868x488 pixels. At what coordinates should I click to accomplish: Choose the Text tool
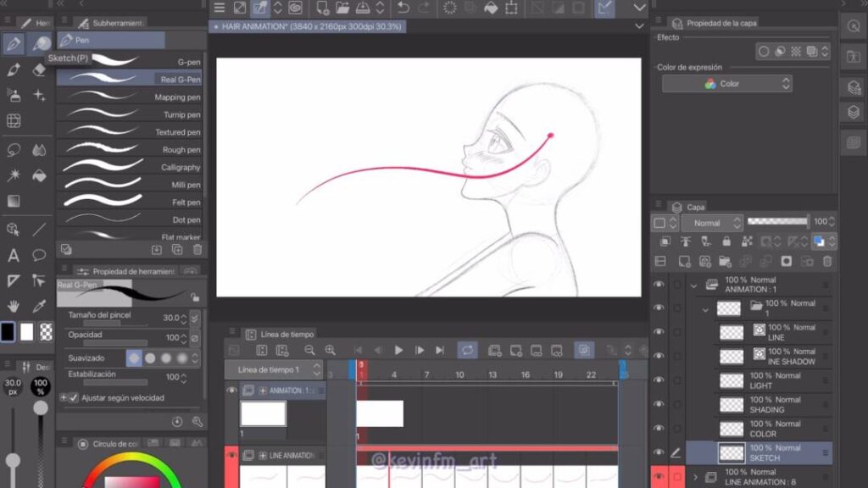[x=14, y=255]
